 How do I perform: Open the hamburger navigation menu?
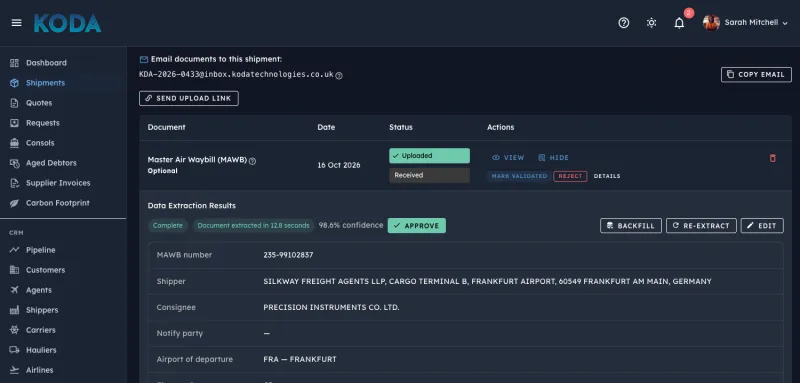[16, 23]
